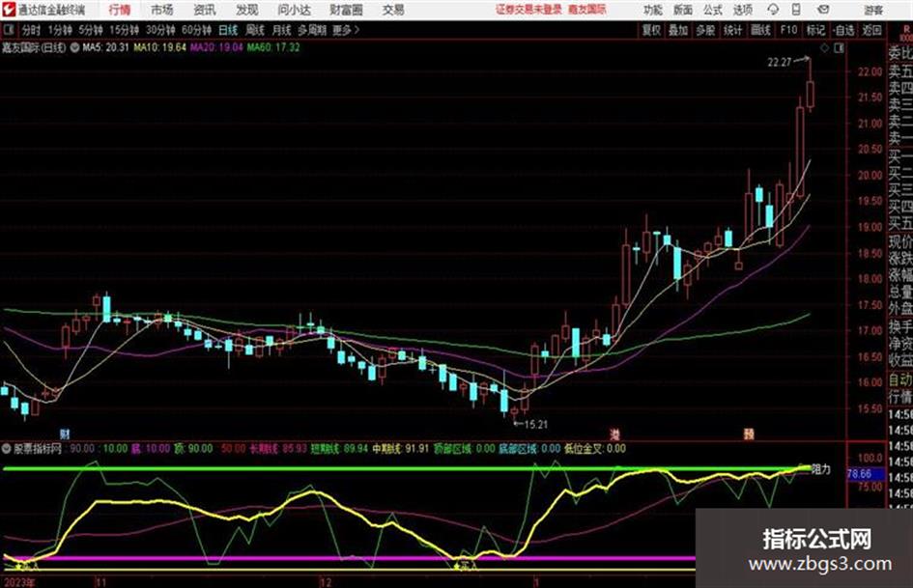This screenshot has width=913, height=588.
Task: Select the 60分钟 period
Action: [196, 30]
